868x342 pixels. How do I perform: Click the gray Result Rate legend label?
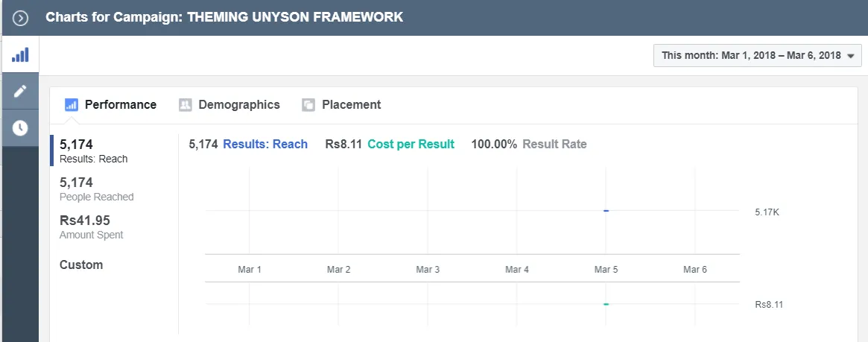[x=554, y=145]
